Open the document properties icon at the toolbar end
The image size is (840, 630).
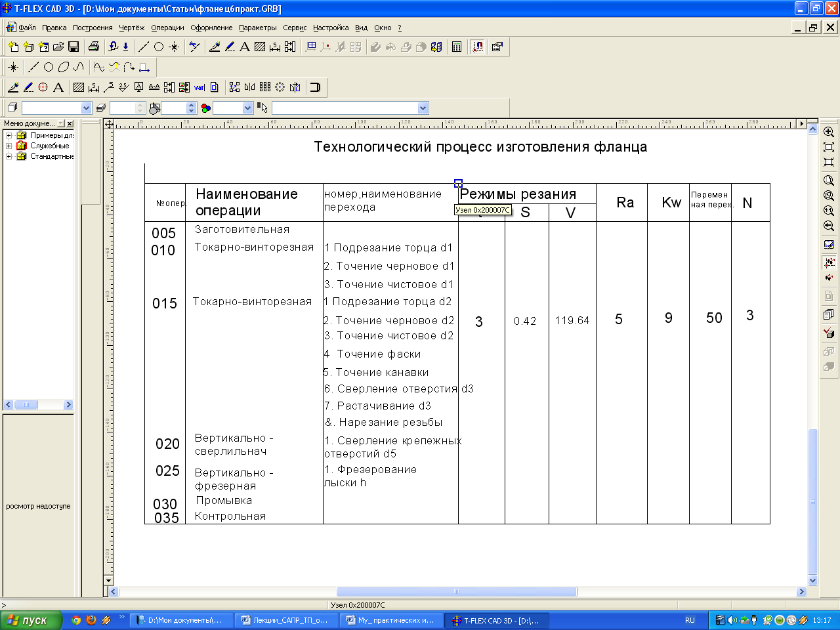pyautogui.click(x=497, y=47)
